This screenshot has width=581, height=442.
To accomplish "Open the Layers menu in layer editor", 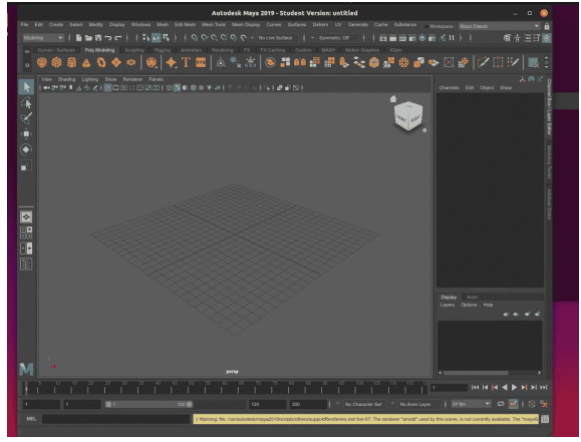I will click(x=447, y=305).
